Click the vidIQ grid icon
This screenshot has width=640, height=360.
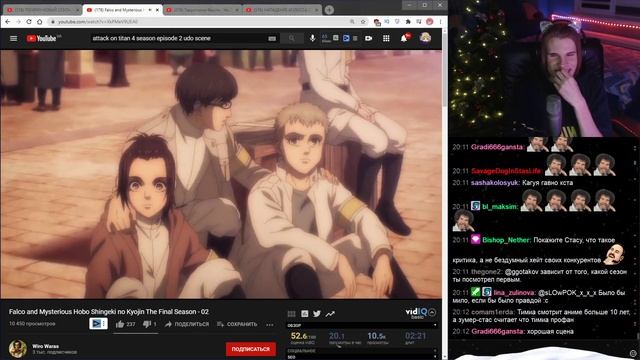(291, 313)
